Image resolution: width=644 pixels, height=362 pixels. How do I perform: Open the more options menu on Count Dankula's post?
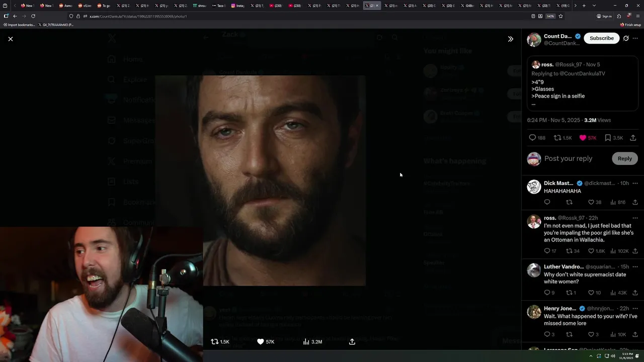pyautogui.click(x=635, y=38)
